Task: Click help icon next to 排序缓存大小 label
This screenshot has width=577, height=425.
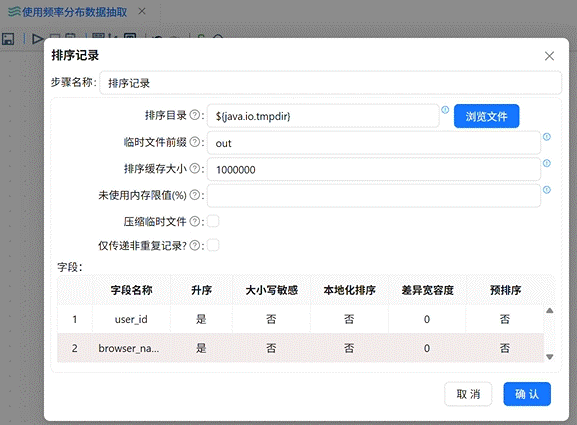Action: tap(195, 169)
